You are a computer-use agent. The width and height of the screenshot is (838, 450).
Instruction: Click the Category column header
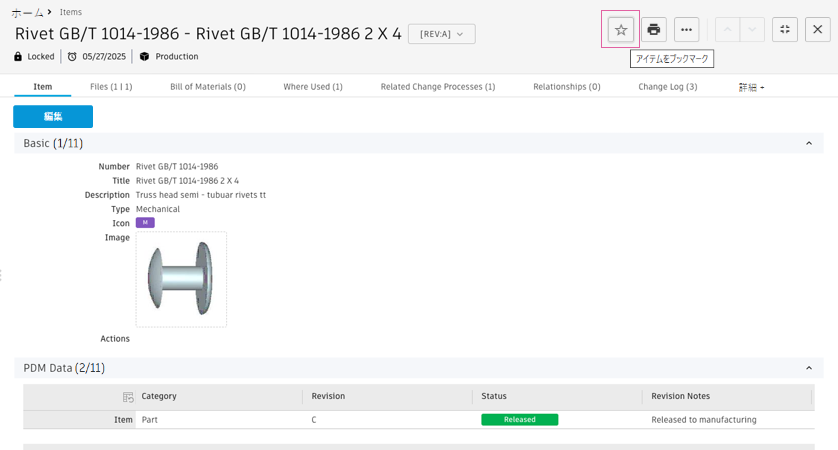pos(159,396)
